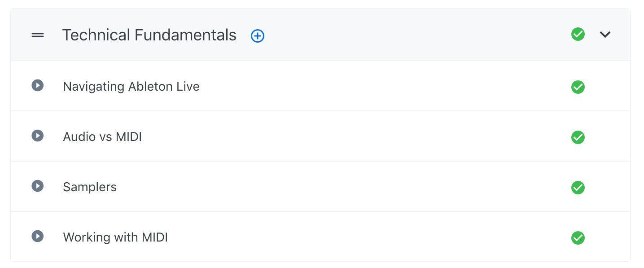Grab the Technical Fundamentals drag handle

(x=38, y=35)
